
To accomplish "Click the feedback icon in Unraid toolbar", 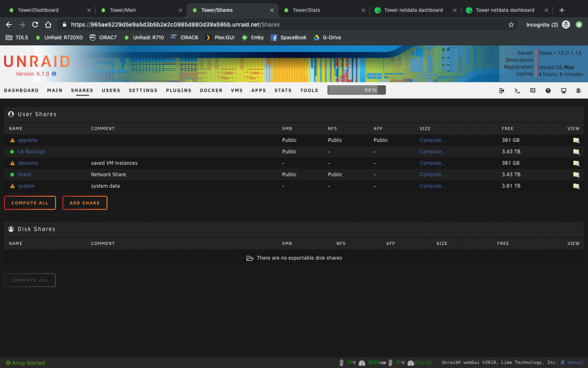I will tap(533, 91).
